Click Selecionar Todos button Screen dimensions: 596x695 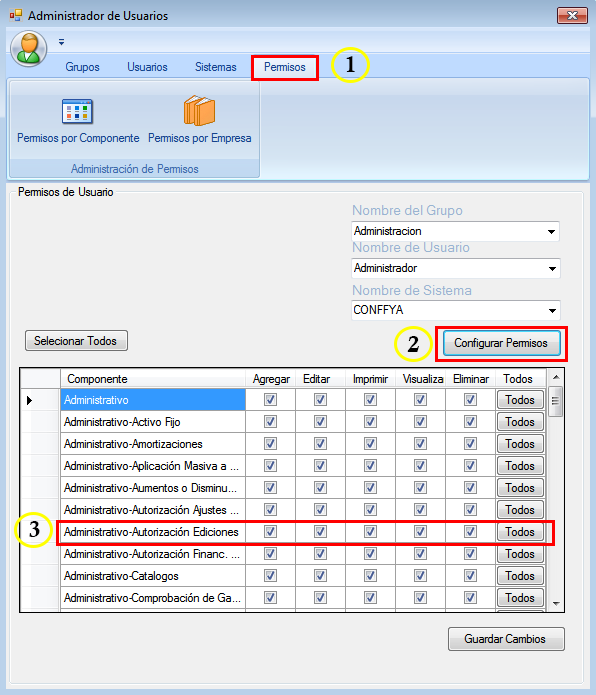[76, 341]
